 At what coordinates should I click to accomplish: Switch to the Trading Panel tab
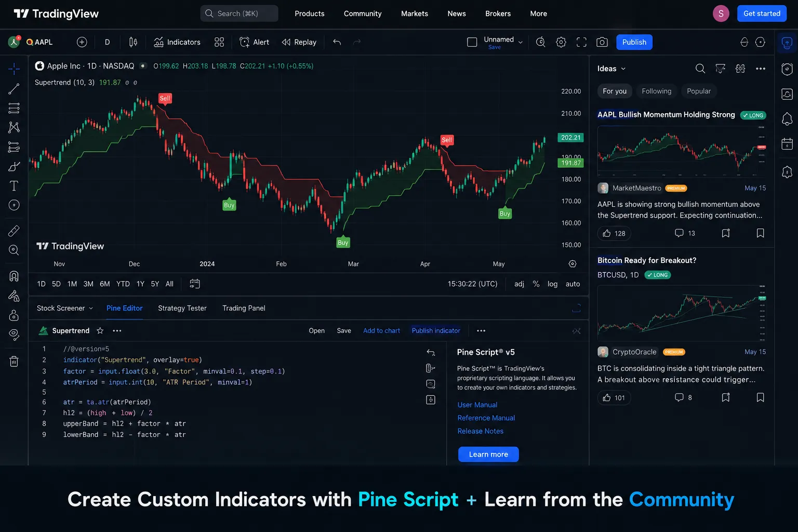(244, 308)
